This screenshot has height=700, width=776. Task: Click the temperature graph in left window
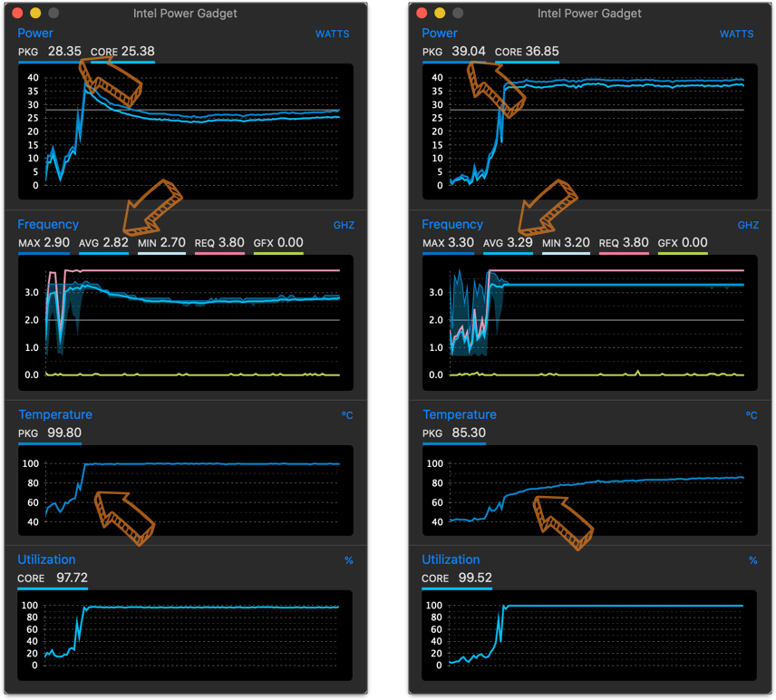(186, 491)
